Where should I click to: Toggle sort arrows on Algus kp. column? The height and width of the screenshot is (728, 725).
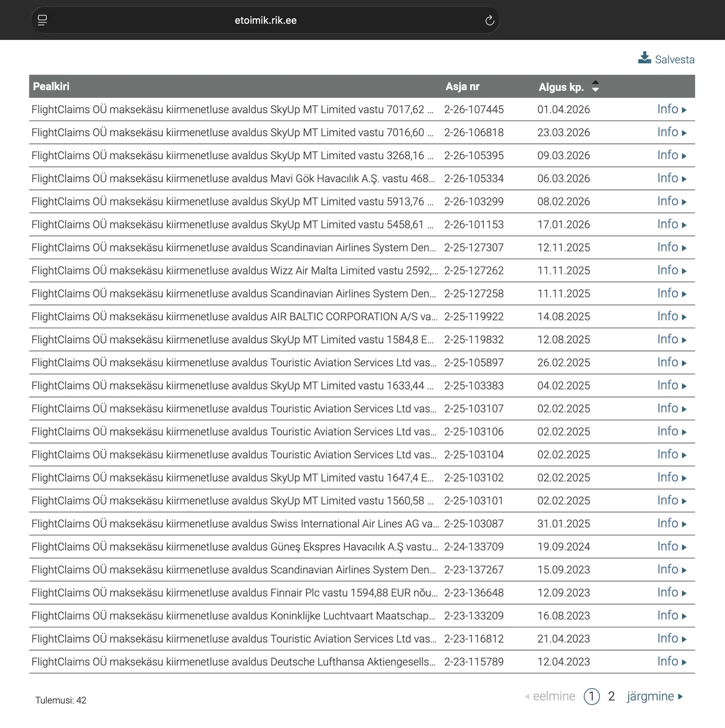coord(595,86)
